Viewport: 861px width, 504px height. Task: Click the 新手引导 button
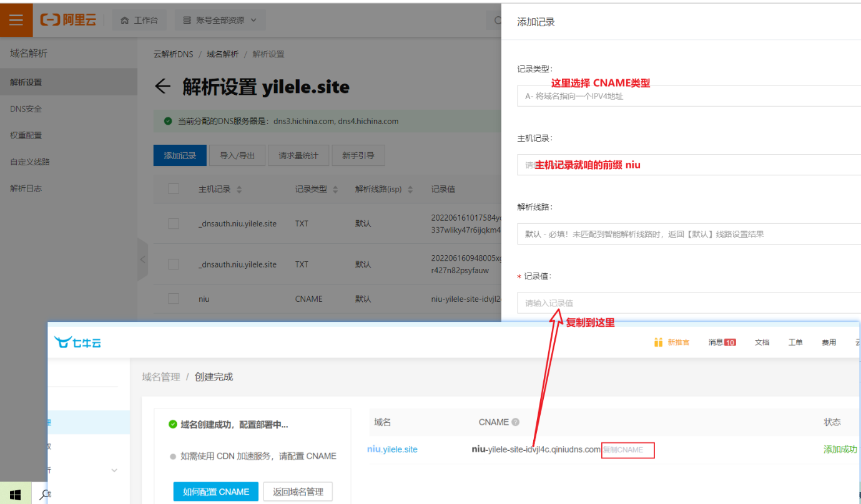[x=358, y=155]
